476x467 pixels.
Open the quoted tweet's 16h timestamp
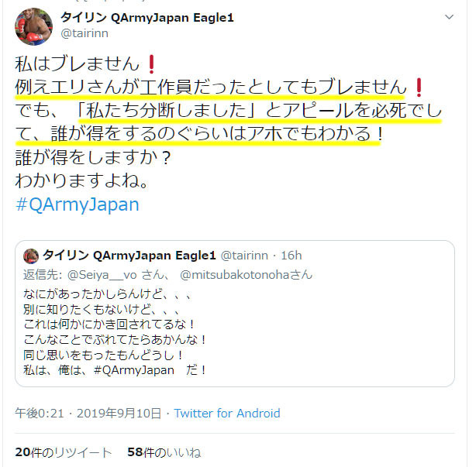[x=291, y=256]
